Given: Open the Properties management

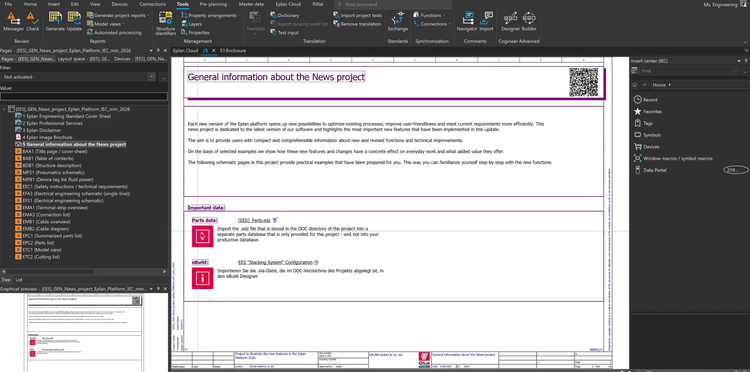Looking at the screenshot, I should pyautogui.click(x=195, y=33).
